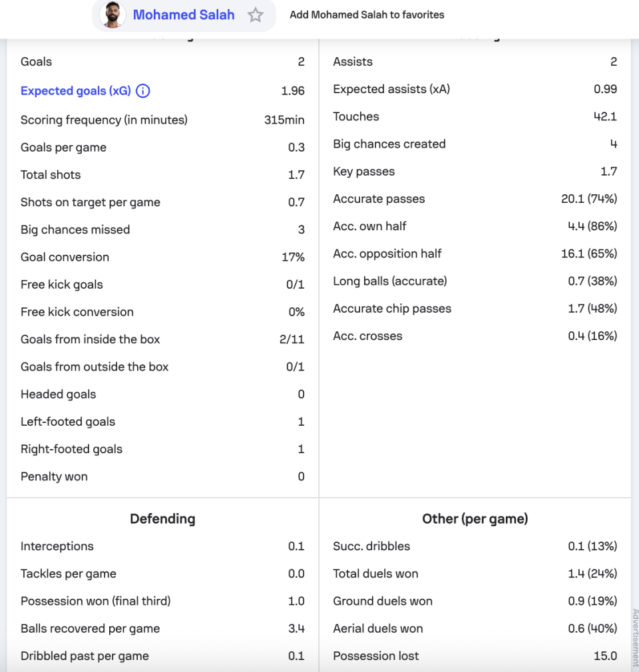Click the Big chances created label

389,144
